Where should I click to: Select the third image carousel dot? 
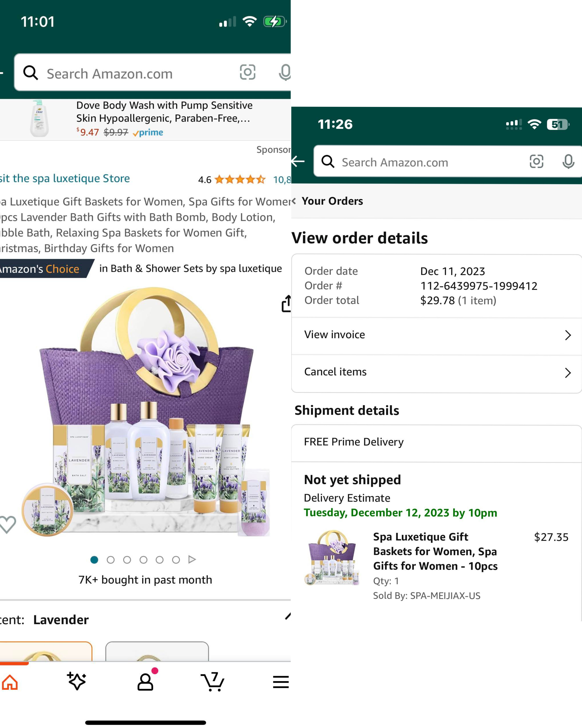(x=127, y=560)
